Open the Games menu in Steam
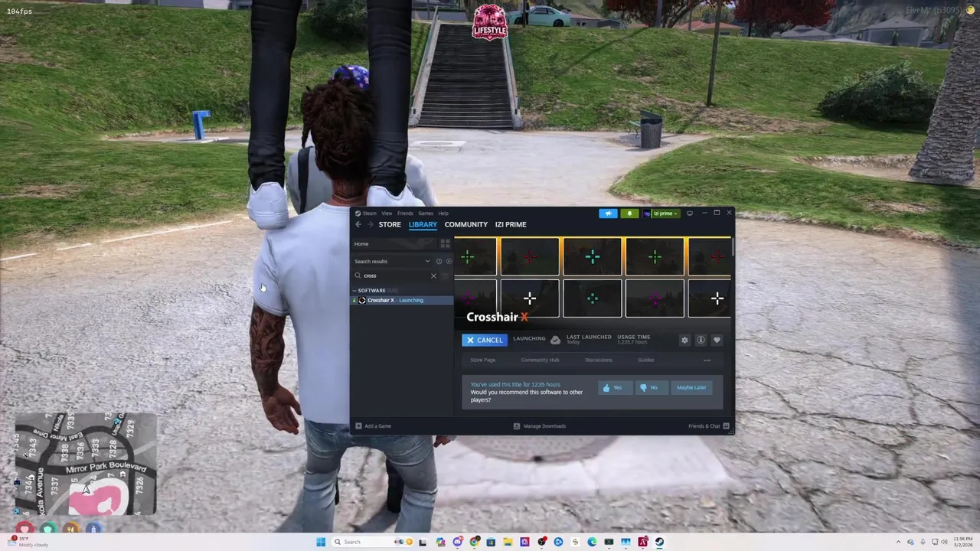 click(425, 214)
